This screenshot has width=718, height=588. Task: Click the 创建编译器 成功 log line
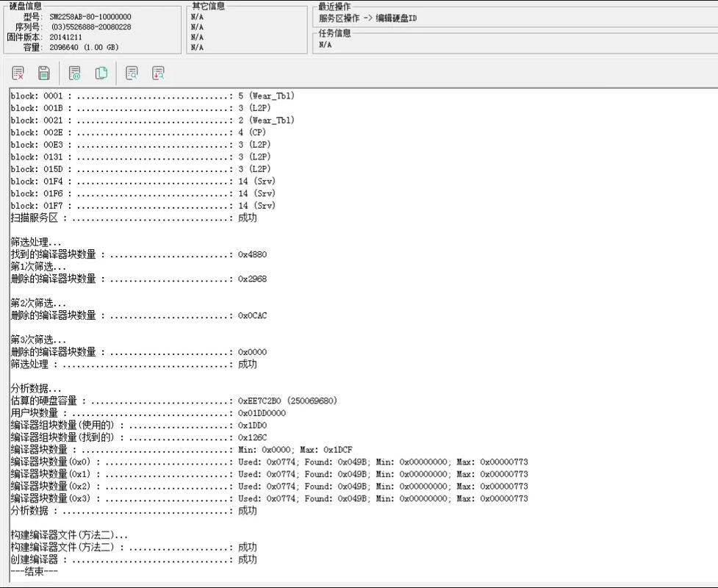(134, 559)
